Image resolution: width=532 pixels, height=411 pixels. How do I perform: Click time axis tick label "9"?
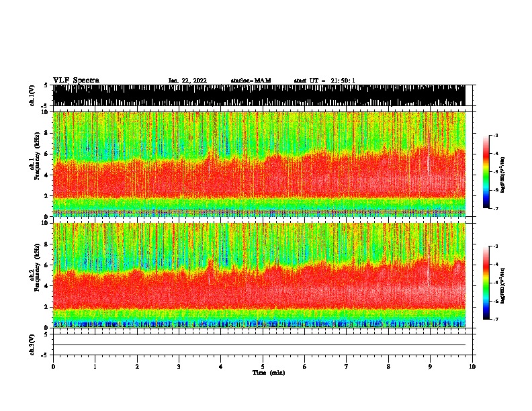pyautogui.click(x=430, y=367)
